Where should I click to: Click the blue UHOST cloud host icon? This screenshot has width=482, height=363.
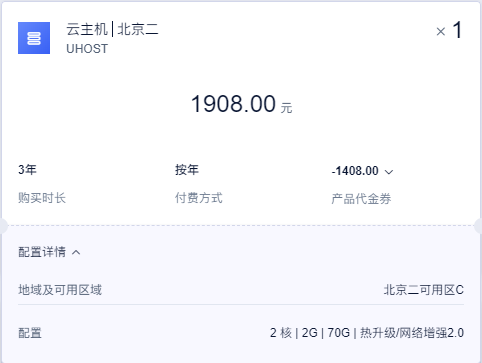(34, 38)
